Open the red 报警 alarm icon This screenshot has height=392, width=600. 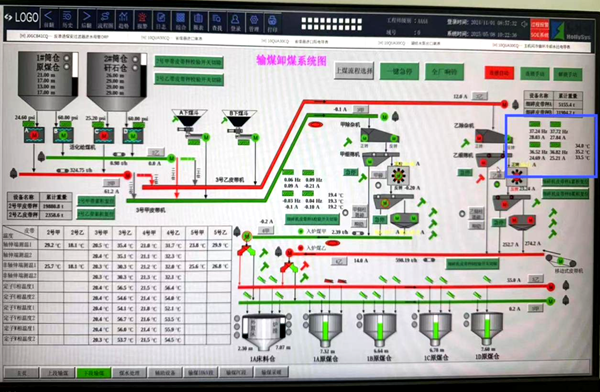[142, 20]
